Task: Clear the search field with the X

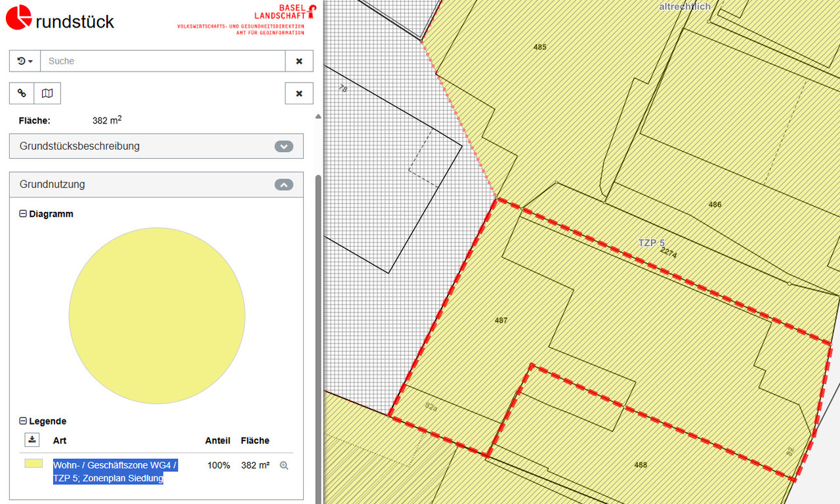Action: (299, 61)
